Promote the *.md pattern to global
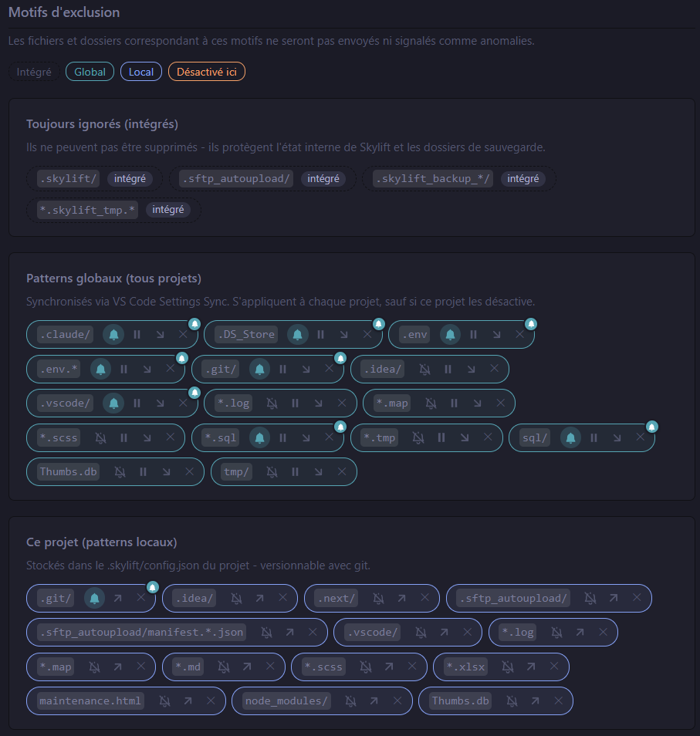Screen dimensions: 700x736 click(x=247, y=667)
